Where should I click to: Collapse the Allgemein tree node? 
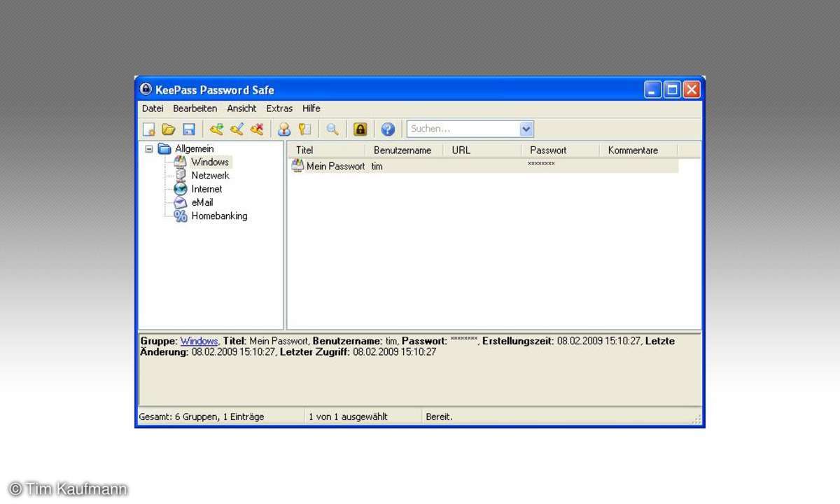pos(148,148)
